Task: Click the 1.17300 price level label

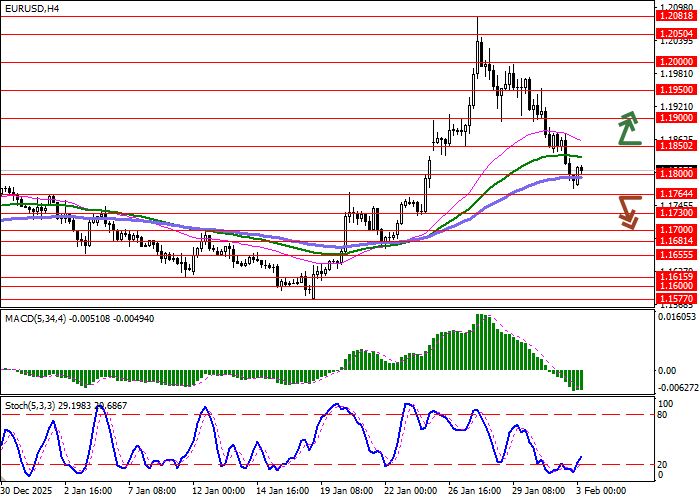Action: coord(676,213)
